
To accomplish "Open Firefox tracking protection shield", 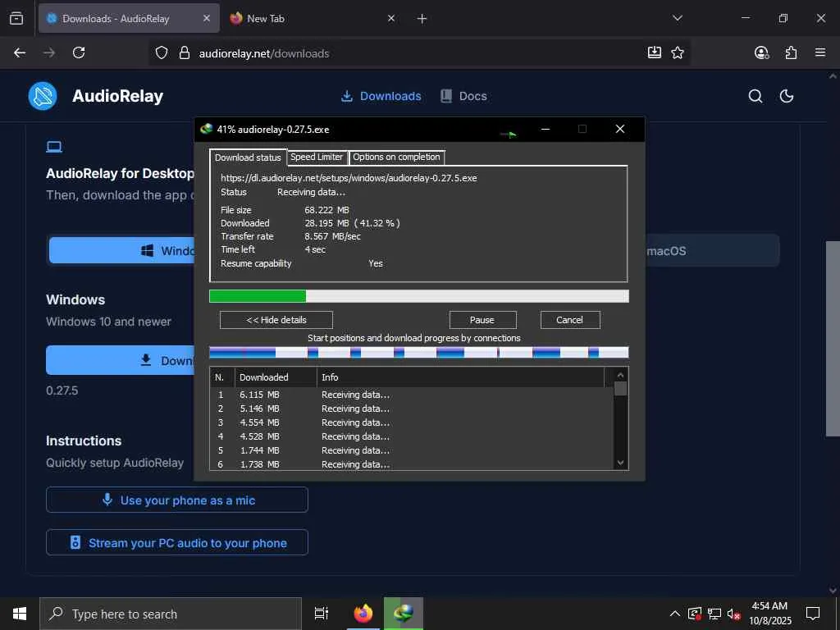I will 162,53.
